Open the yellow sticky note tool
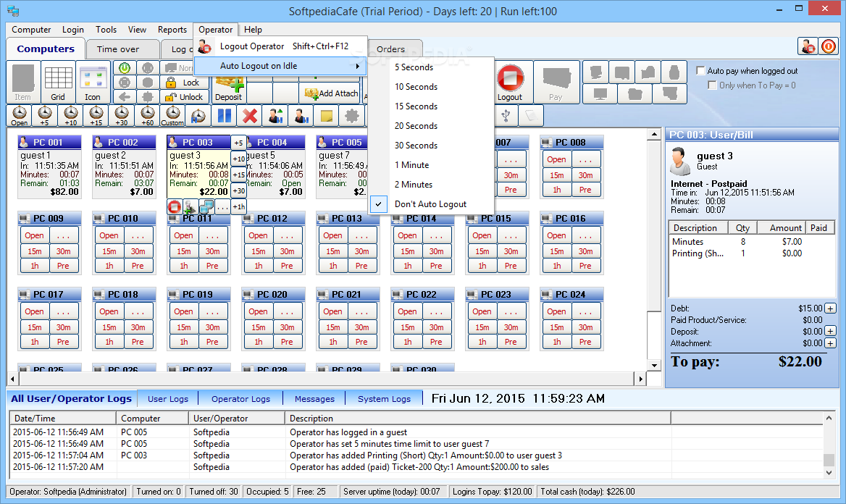846x504 pixels. pos(327,115)
